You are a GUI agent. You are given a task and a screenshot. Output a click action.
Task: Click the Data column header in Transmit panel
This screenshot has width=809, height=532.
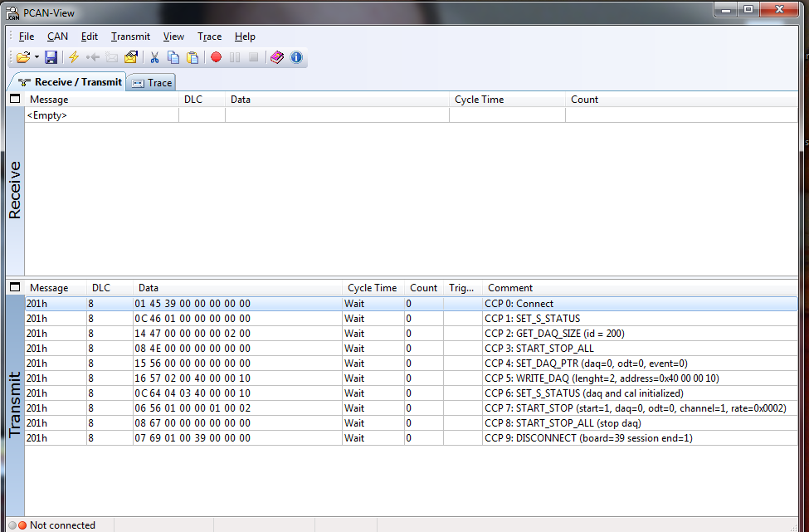pyautogui.click(x=237, y=288)
